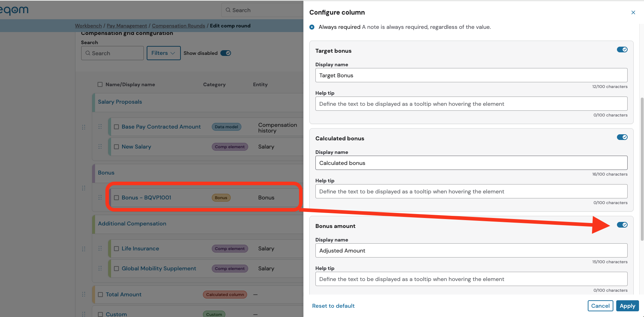Screen dimensions: 644x317
Task: Close the Configure column panel
Action: tap(633, 12)
